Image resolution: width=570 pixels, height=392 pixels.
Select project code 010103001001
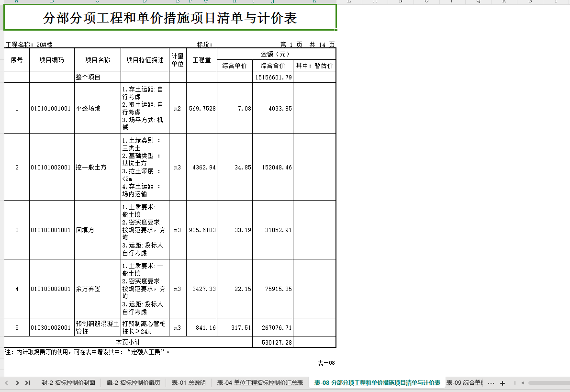52,230
